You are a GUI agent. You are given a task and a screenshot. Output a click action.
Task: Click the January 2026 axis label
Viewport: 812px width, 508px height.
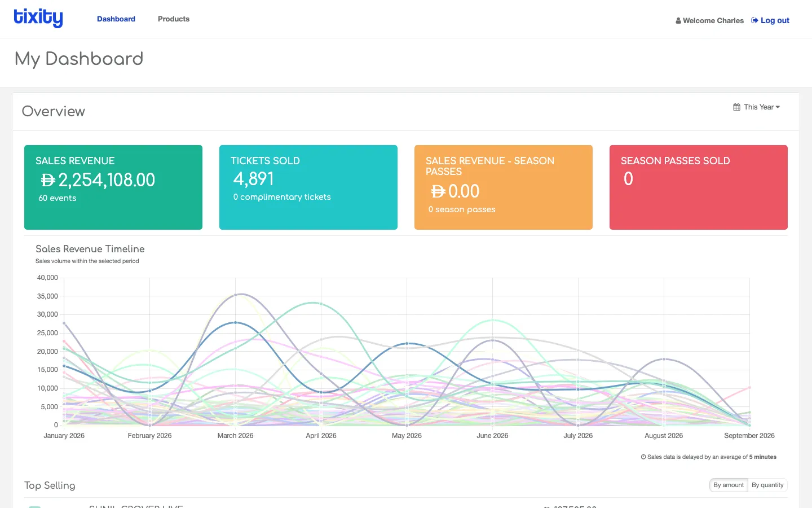pos(64,436)
